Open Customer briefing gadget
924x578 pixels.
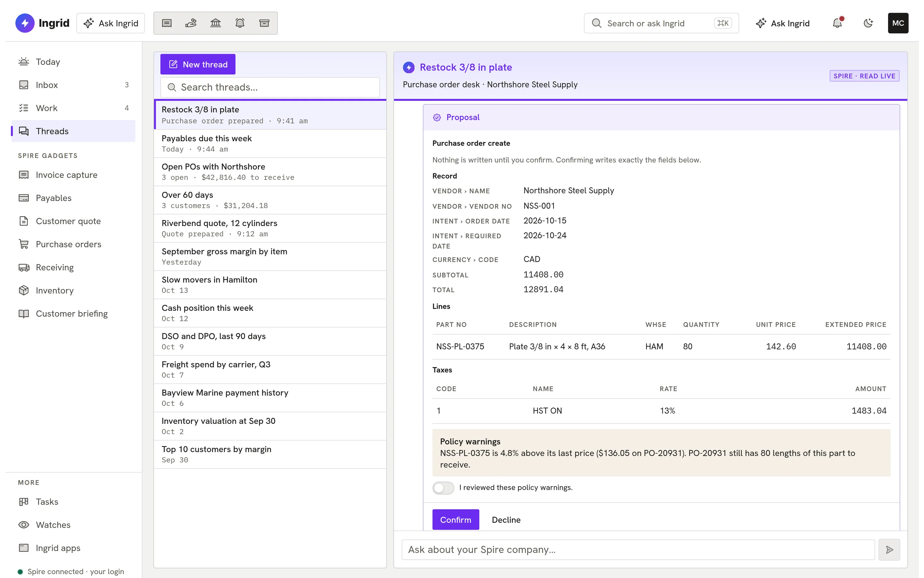[73, 314]
